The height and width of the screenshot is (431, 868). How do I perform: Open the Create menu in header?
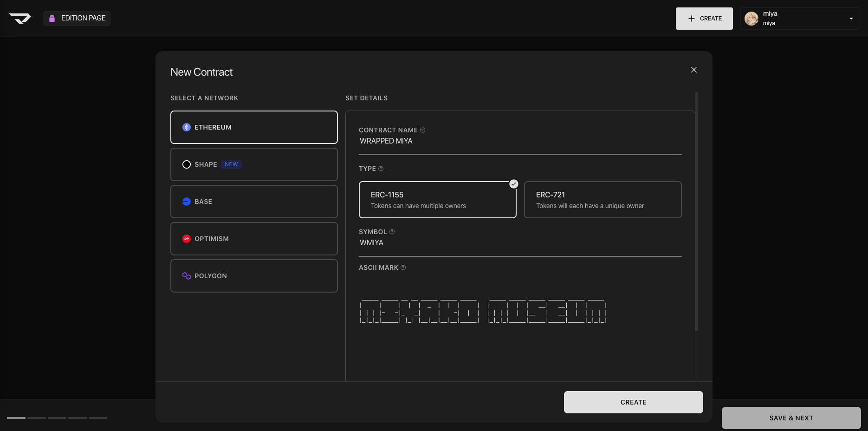[x=704, y=19]
